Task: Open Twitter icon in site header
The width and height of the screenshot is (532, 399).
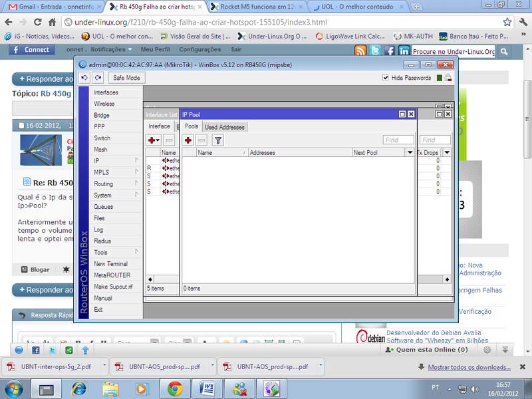Action: point(375,51)
